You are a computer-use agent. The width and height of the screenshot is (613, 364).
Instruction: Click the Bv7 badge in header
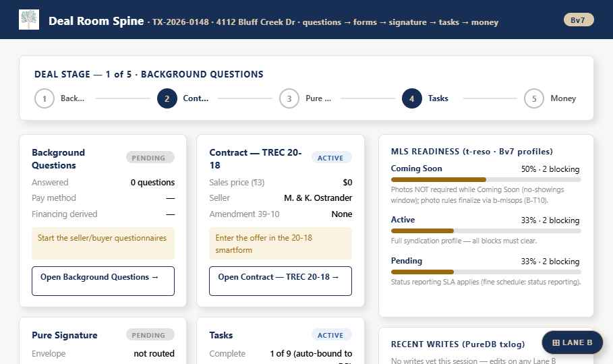click(579, 20)
